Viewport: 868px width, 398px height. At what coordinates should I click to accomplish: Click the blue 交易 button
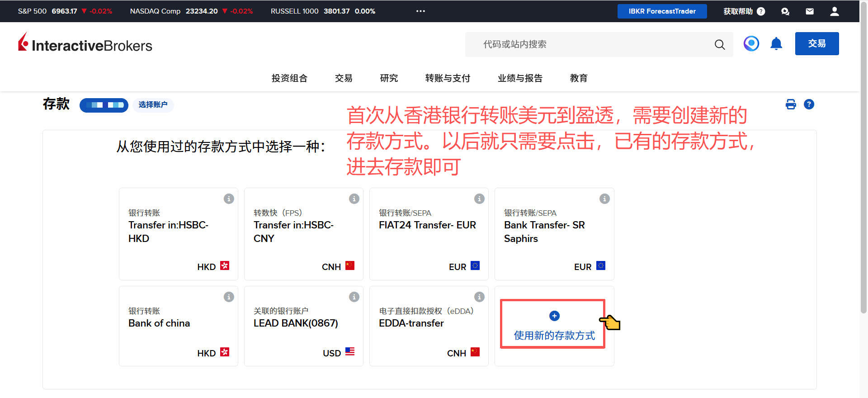(816, 44)
